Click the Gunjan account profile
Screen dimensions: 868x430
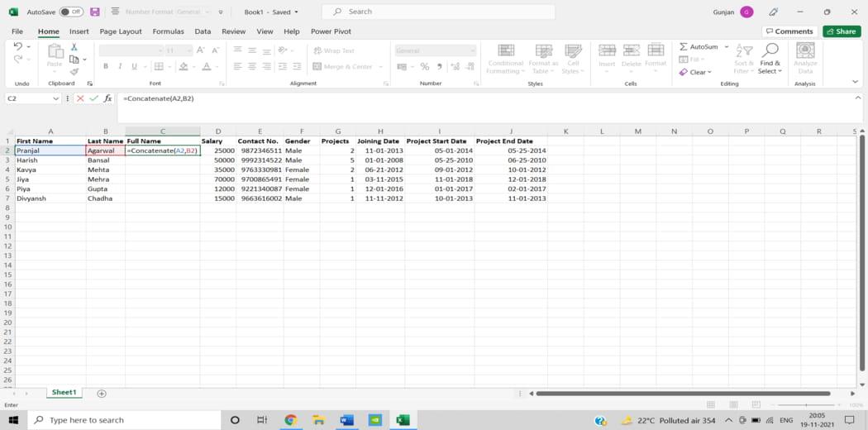[733, 12]
